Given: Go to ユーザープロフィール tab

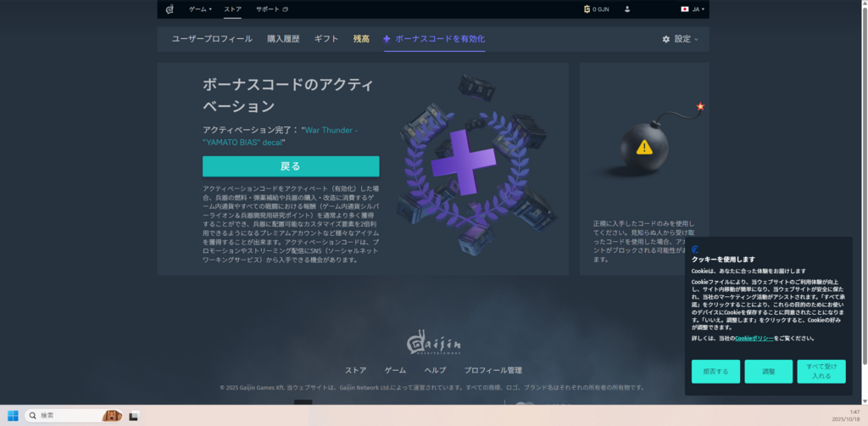Looking at the screenshot, I should (x=212, y=39).
